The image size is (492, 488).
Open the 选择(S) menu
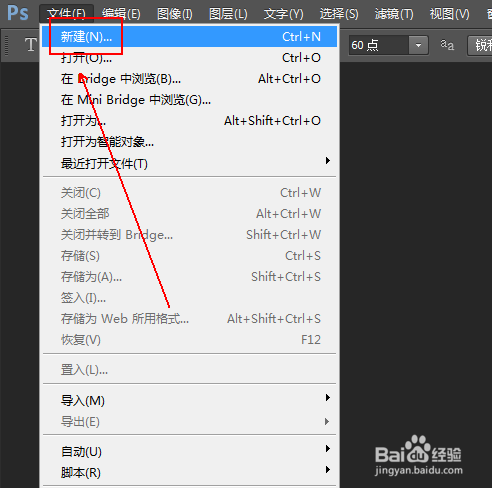339,14
